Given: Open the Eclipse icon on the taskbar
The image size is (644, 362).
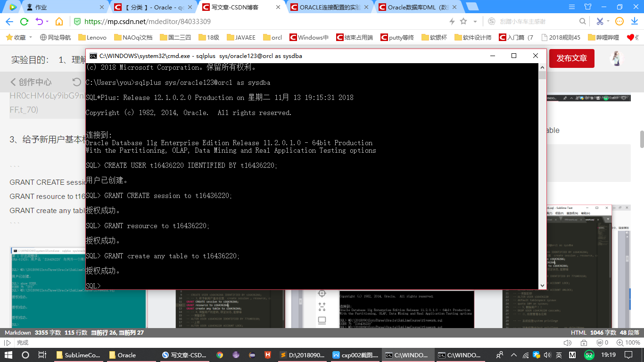Looking at the screenshot, I should point(252,355).
